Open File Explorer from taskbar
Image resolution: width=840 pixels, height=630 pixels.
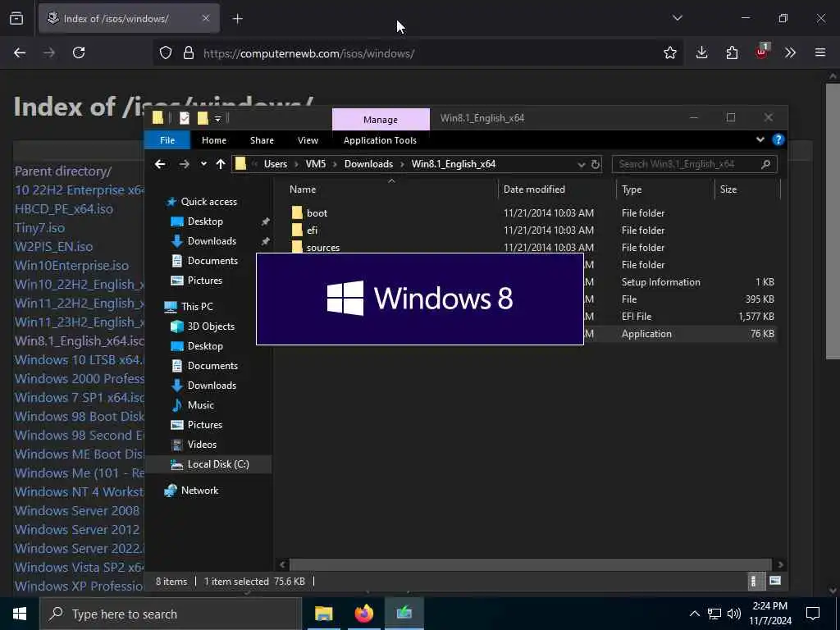[x=323, y=614]
